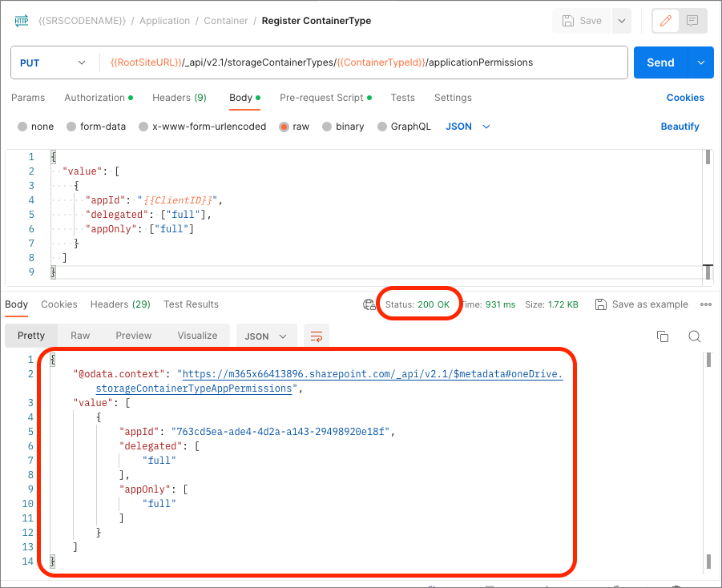Open the response more-actions ellipsis icon
722x588 pixels.
tap(706, 304)
